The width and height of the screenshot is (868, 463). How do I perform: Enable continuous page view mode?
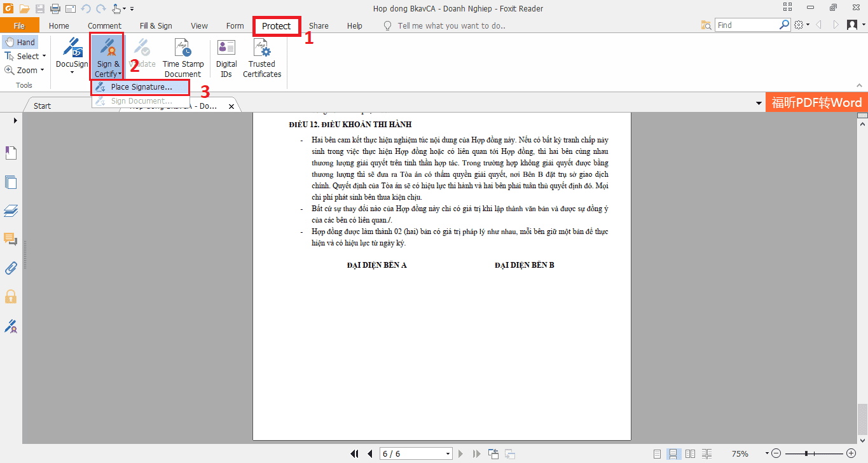pyautogui.click(x=673, y=454)
